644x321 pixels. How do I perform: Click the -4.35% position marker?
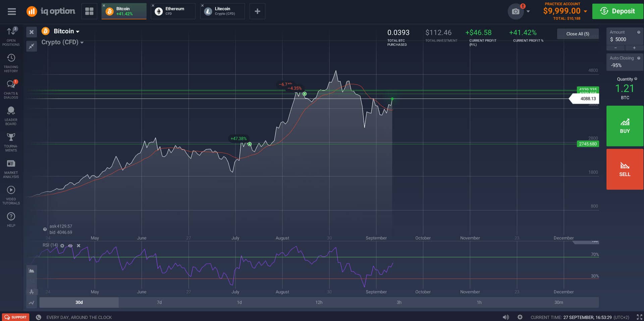pyautogui.click(x=294, y=89)
